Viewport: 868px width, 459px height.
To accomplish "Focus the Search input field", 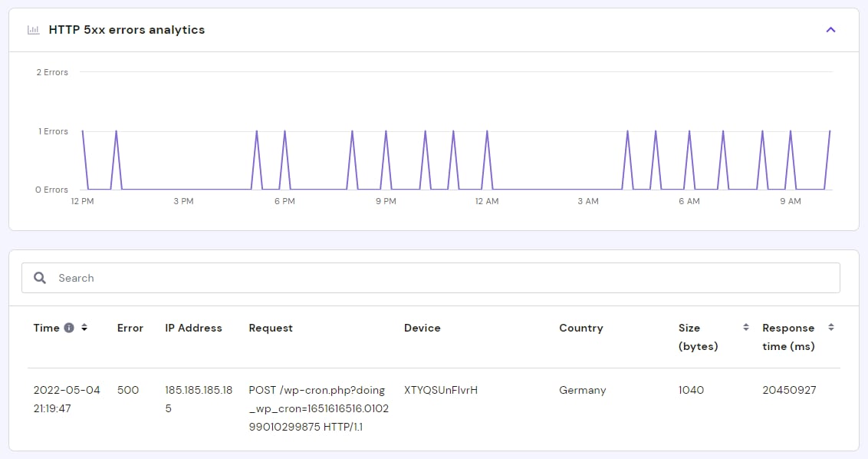I will point(445,278).
